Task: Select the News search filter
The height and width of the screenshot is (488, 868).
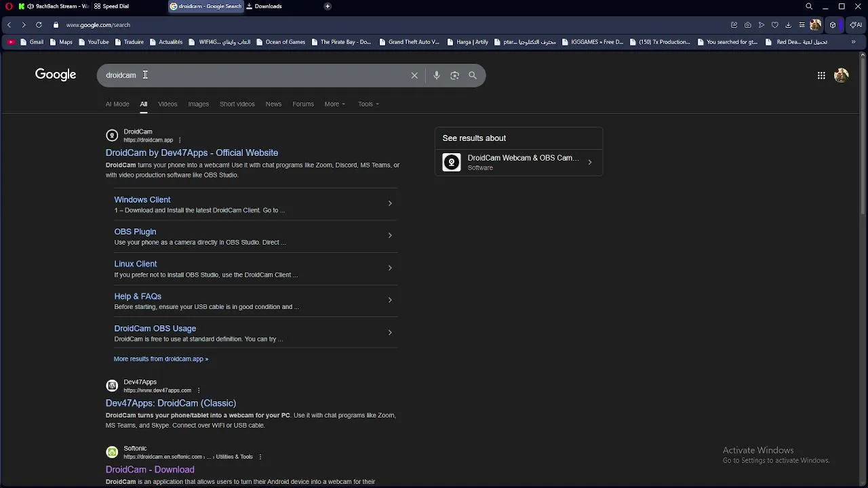Action: click(x=273, y=104)
